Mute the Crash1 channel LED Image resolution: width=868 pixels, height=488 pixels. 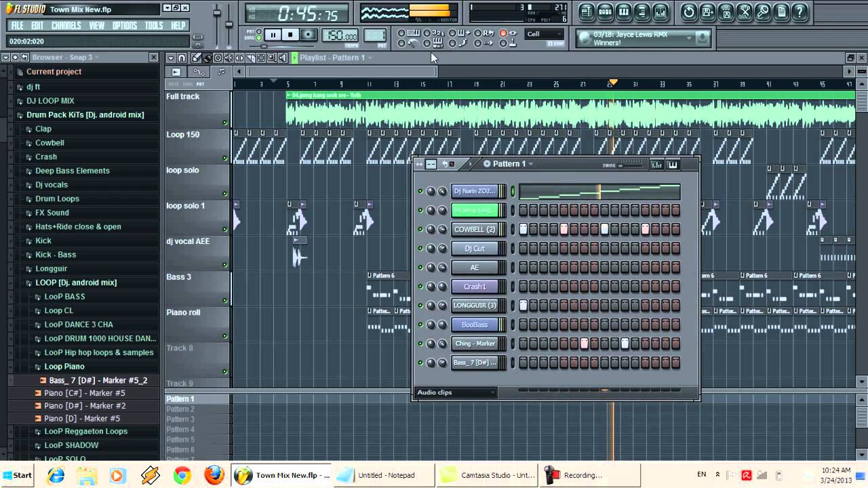[x=420, y=287]
